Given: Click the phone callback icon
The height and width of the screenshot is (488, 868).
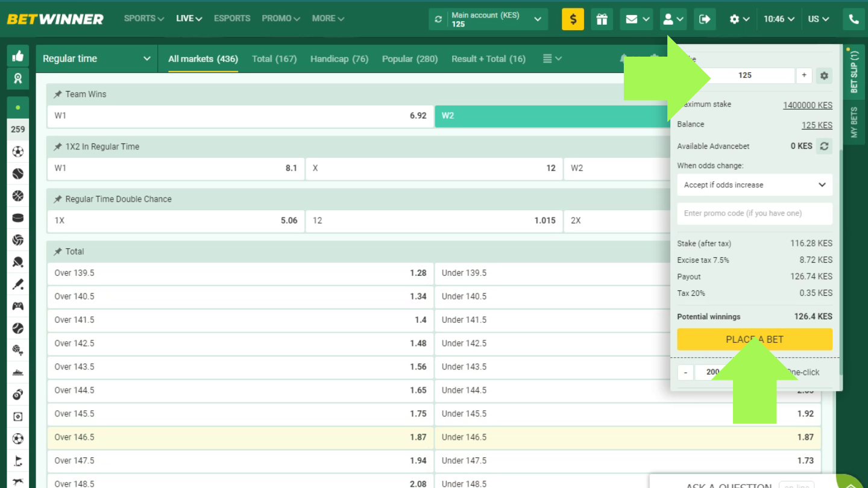Looking at the screenshot, I should pyautogui.click(x=854, y=19).
